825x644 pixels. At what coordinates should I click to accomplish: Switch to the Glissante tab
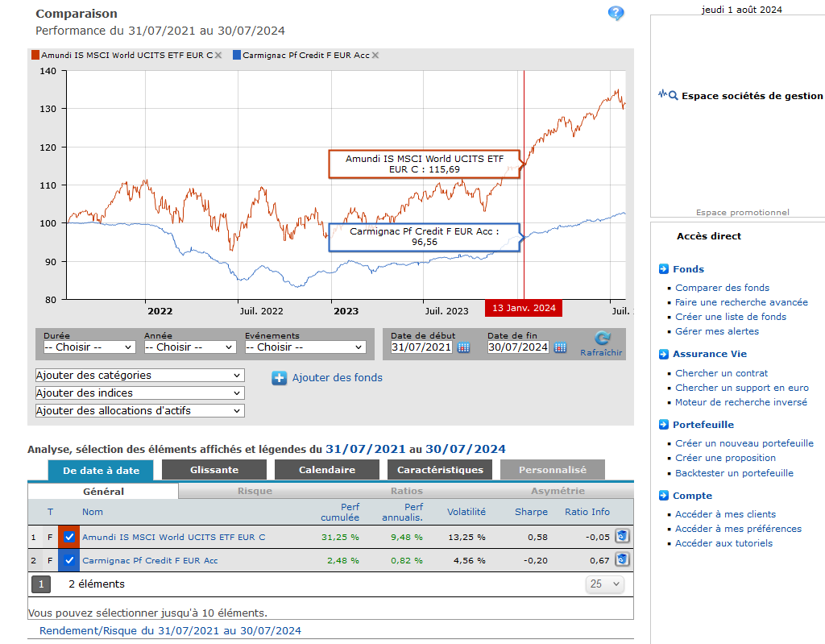pyautogui.click(x=214, y=470)
